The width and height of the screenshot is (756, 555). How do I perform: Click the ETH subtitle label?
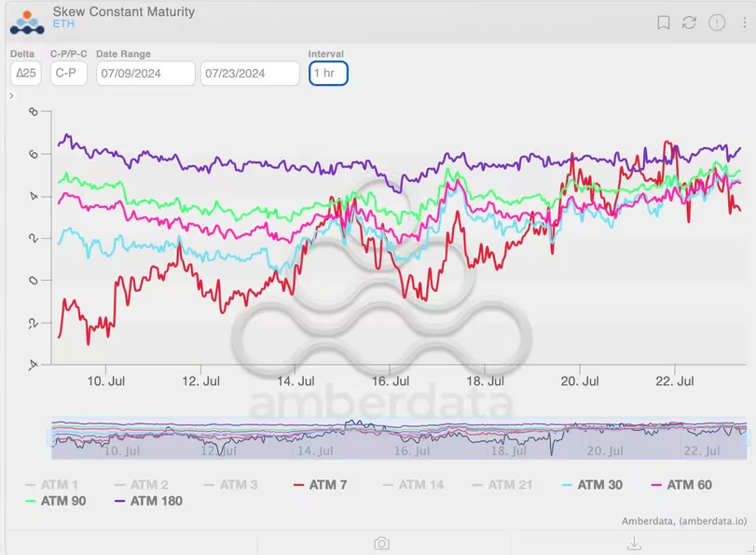pos(63,24)
